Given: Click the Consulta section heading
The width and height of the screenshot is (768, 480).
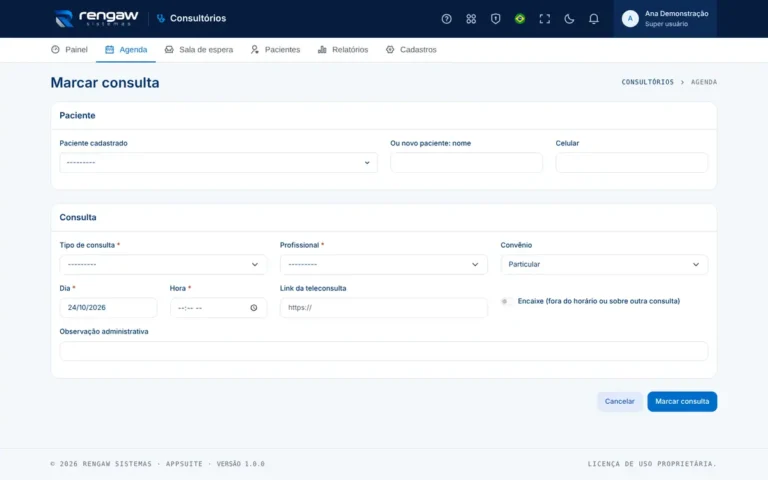Looking at the screenshot, I should pyautogui.click(x=78, y=217).
